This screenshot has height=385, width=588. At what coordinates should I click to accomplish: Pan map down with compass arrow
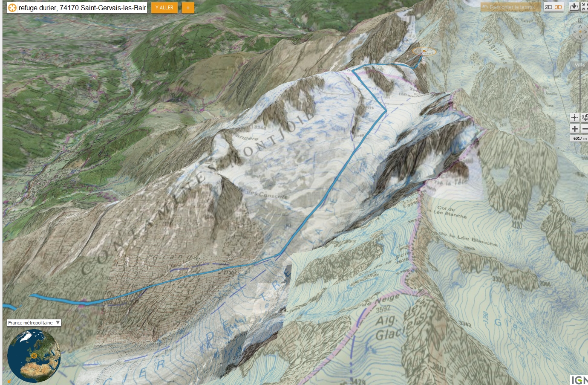coord(580,37)
